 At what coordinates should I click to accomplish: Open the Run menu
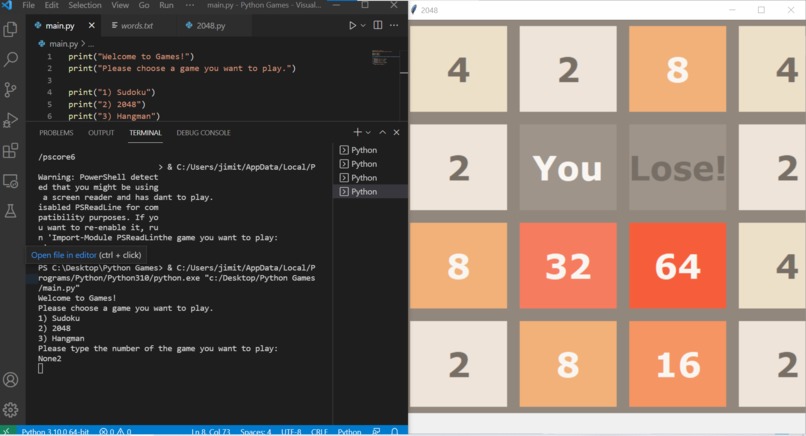[x=166, y=5]
